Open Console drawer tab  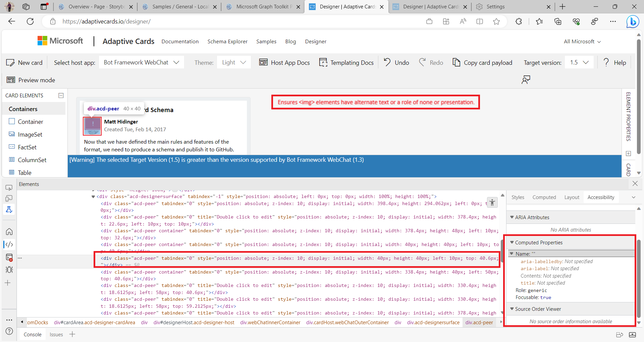33,335
